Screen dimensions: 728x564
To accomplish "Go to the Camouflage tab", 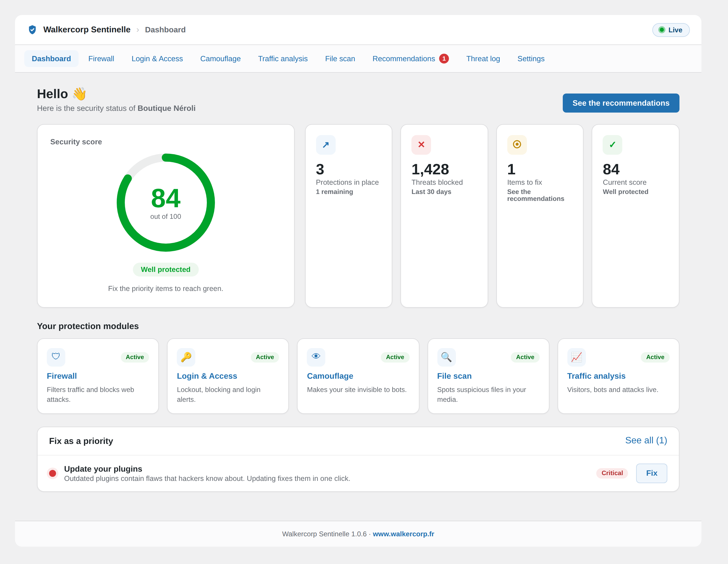I will (x=220, y=59).
